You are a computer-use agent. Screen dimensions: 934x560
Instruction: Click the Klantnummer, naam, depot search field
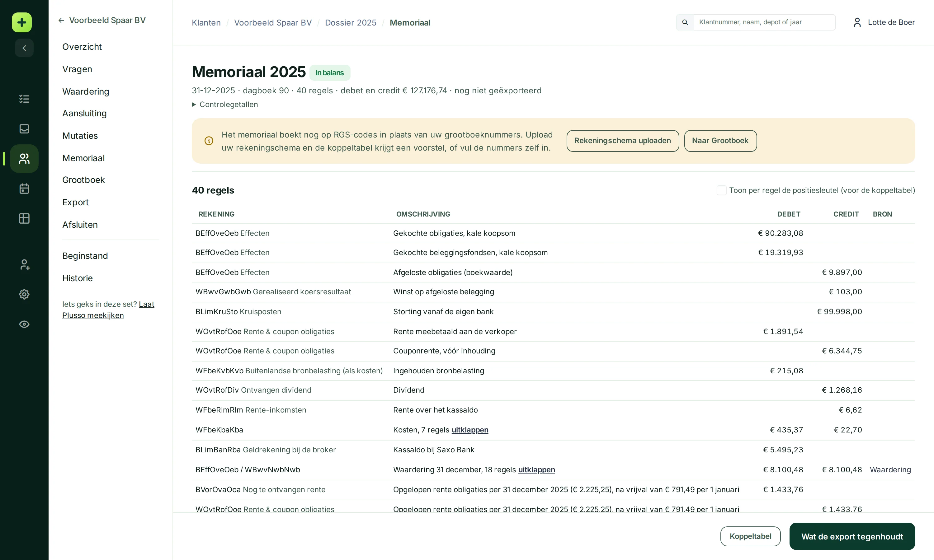pos(764,22)
